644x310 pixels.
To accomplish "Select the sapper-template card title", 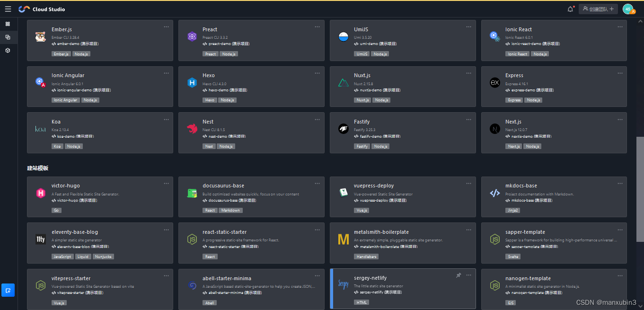I will pos(525,232).
